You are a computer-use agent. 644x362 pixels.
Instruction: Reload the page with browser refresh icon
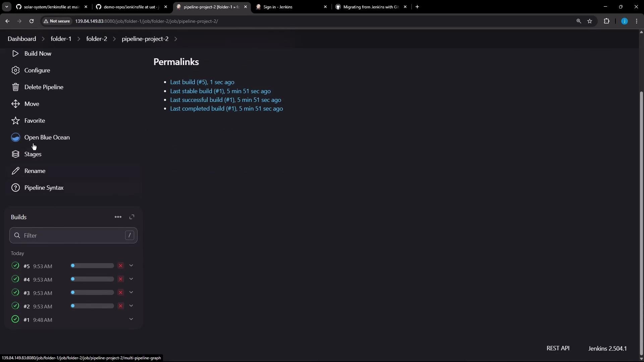point(32,21)
